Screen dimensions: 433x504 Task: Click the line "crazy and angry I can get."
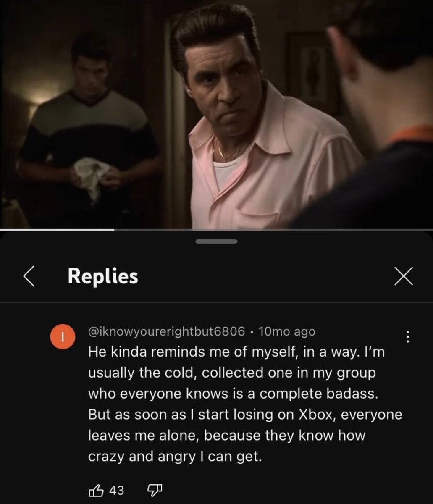[x=175, y=457]
